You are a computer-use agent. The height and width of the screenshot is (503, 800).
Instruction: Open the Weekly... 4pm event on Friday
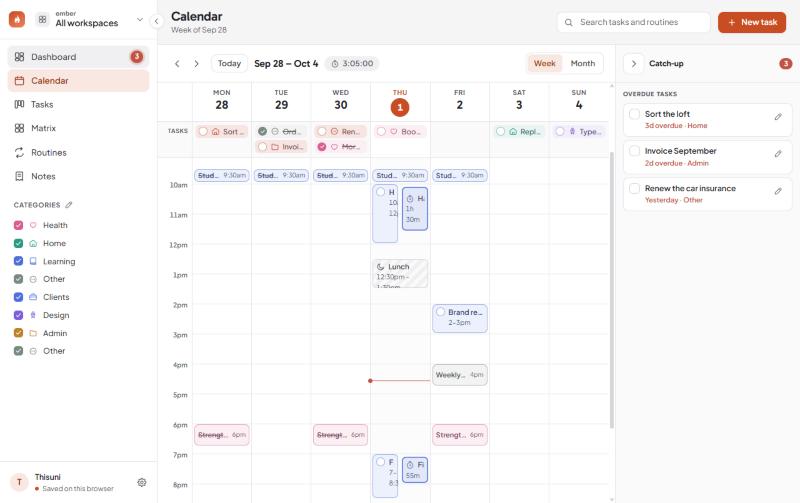point(460,375)
